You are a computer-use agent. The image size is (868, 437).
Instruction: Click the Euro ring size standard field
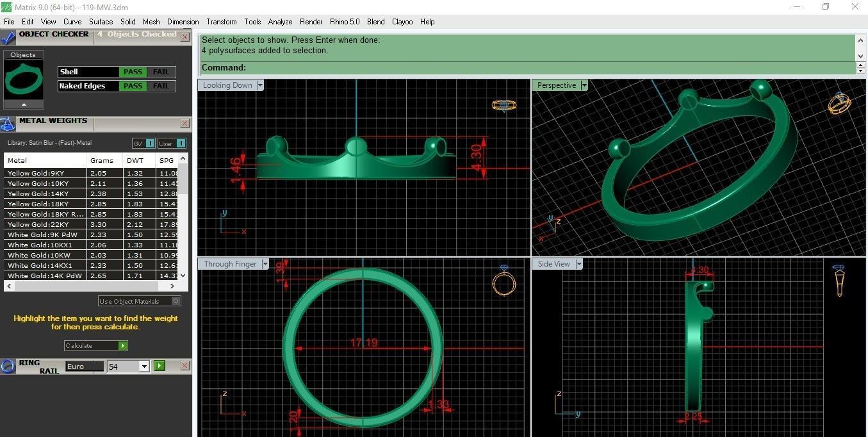(84, 367)
